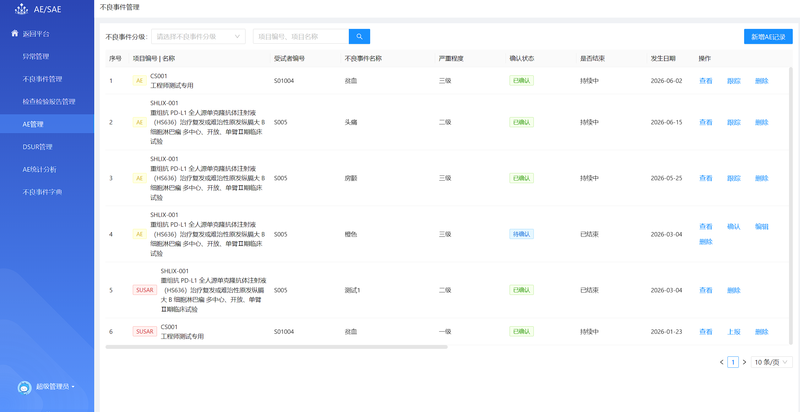The width and height of the screenshot is (800, 412).
Task: Click 跟踪 for the 头痛 record
Action: [734, 122]
